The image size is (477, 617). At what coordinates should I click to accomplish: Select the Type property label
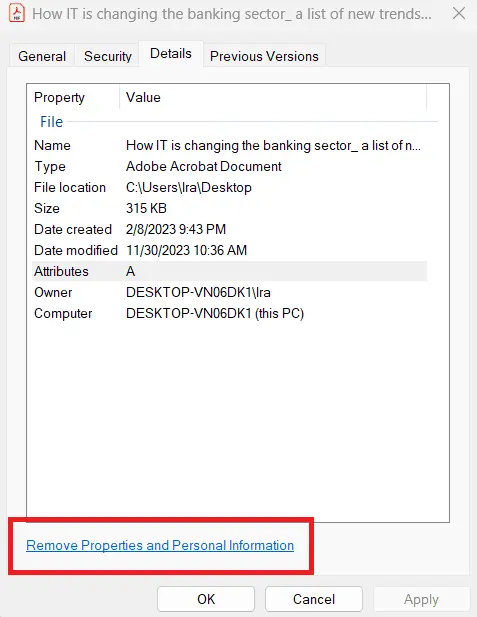tap(50, 166)
